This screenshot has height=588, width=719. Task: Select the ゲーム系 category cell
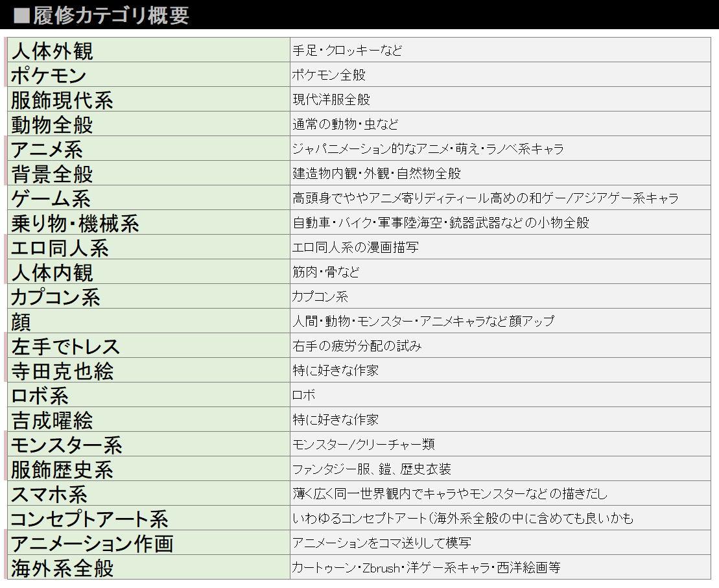click(148, 198)
